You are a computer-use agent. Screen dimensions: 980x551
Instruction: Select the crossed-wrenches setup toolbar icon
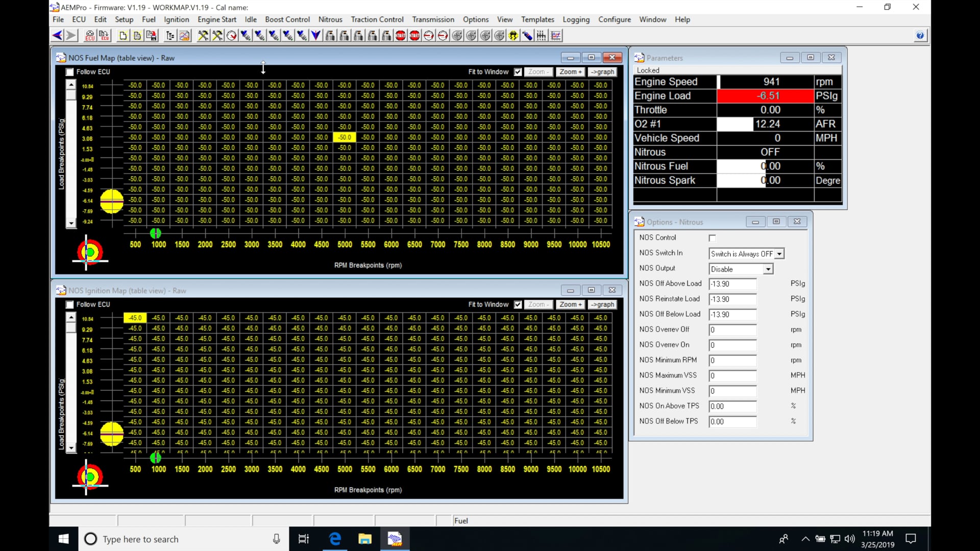[203, 35]
